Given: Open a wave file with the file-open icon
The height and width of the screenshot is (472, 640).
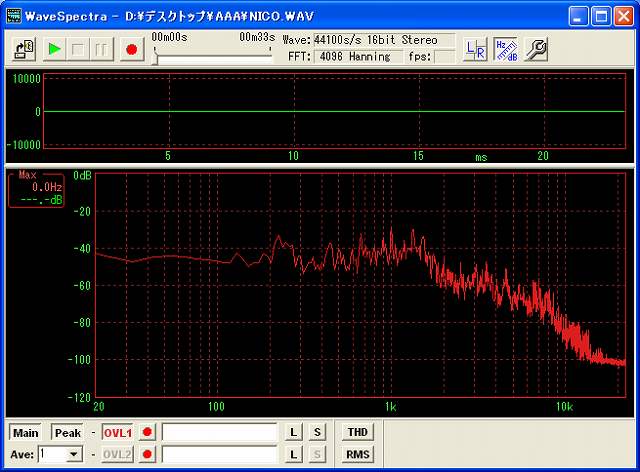Looking at the screenshot, I should (24, 49).
